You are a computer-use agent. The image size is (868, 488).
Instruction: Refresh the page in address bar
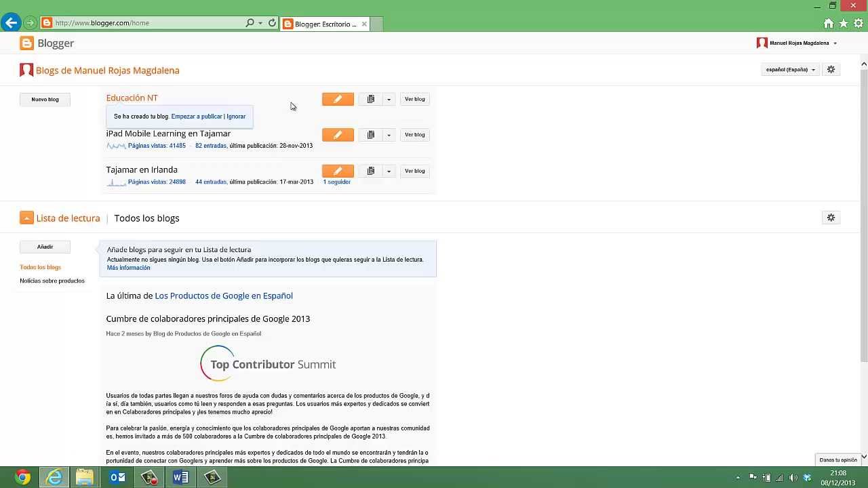tap(272, 23)
